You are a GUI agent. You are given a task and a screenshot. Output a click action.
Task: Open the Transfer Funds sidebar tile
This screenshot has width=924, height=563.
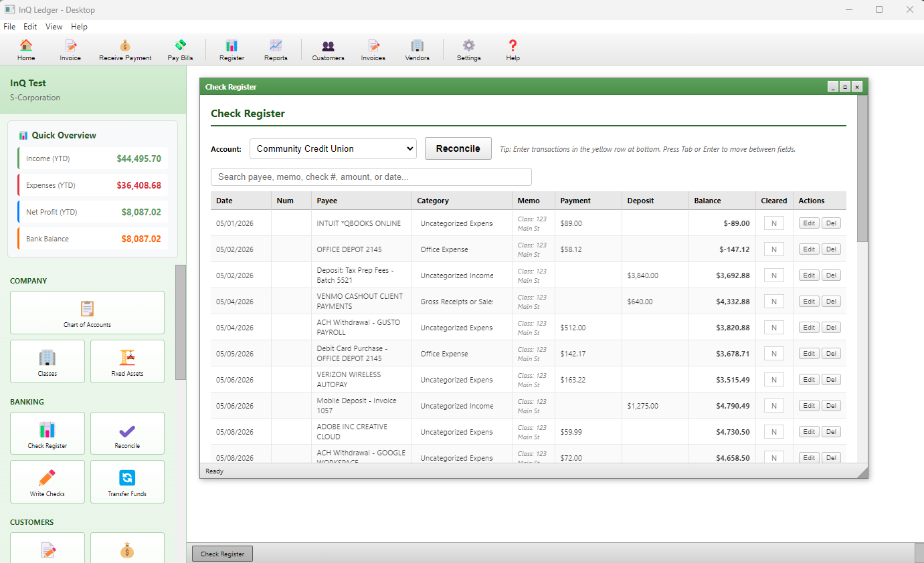pyautogui.click(x=127, y=481)
